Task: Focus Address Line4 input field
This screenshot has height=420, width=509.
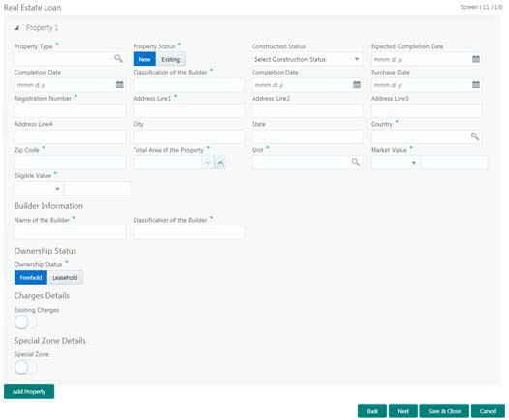Action: coord(70,136)
